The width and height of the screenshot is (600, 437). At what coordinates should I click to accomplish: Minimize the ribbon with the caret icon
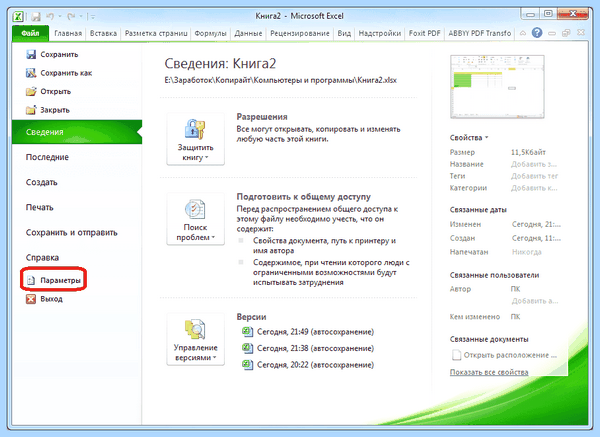523,33
